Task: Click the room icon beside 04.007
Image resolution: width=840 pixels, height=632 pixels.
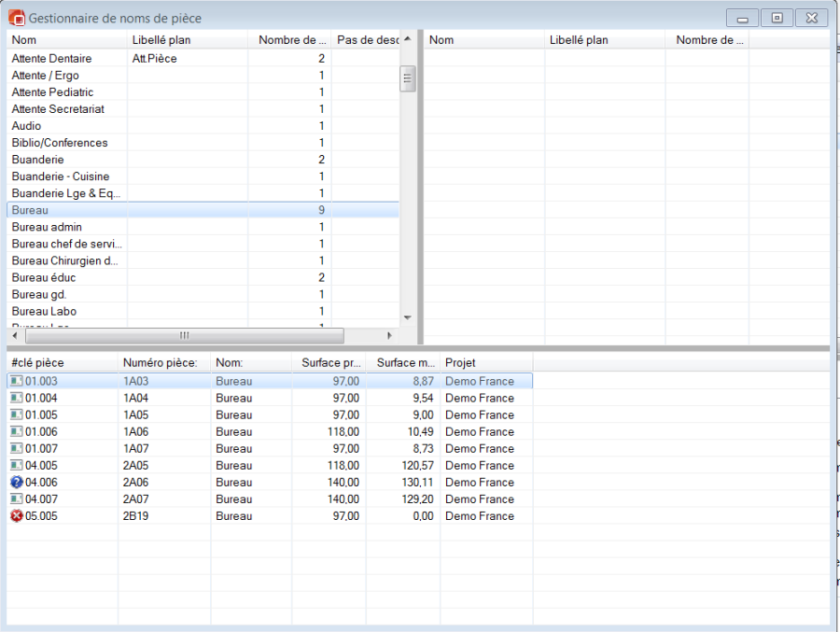Action: point(16,499)
